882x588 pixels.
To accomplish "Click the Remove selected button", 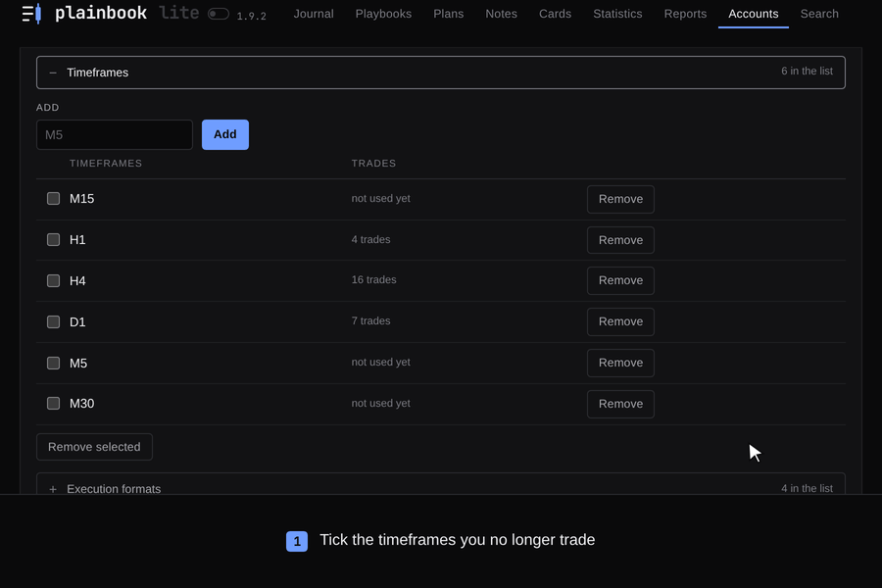I will 94,447.
